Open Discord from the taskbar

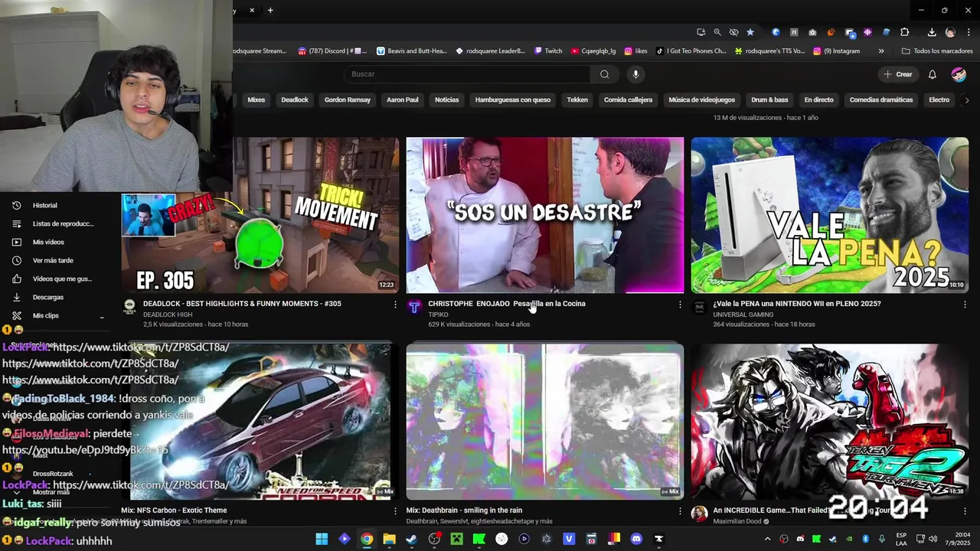pos(635,539)
